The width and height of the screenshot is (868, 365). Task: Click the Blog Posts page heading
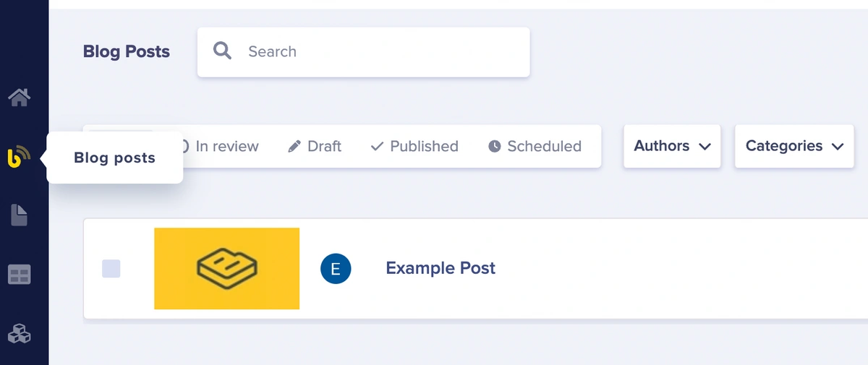(127, 52)
